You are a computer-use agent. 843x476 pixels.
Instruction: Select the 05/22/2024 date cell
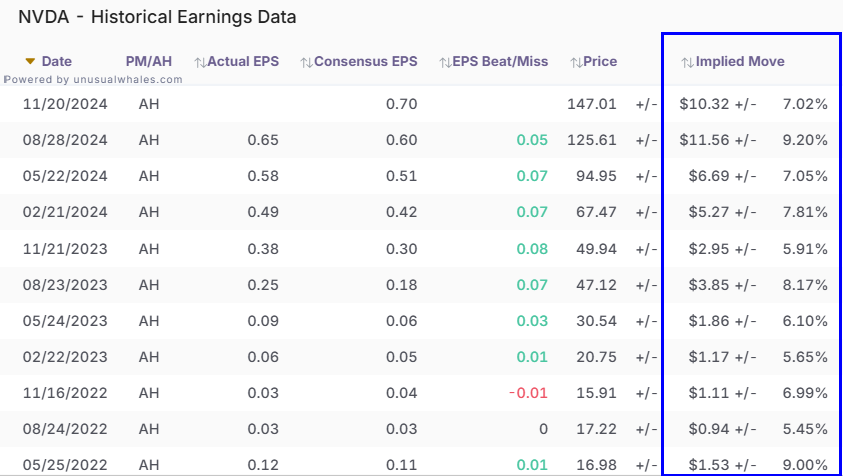click(65, 176)
